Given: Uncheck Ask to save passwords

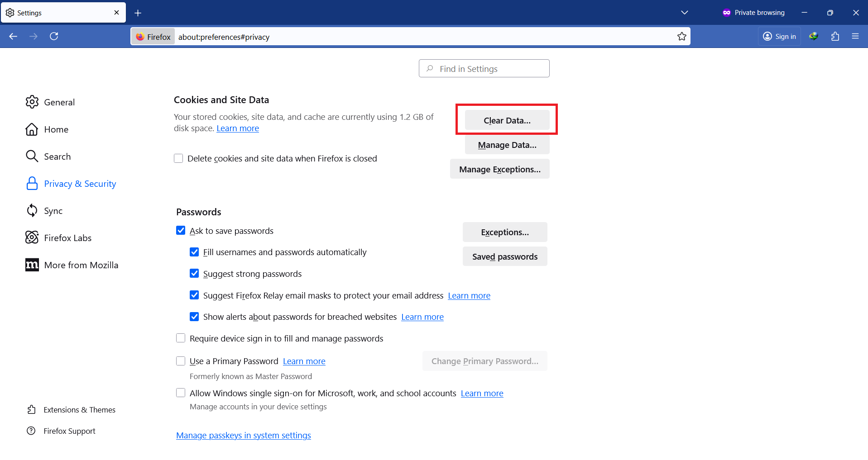Looking at the screenshot, I should point(181,231).
